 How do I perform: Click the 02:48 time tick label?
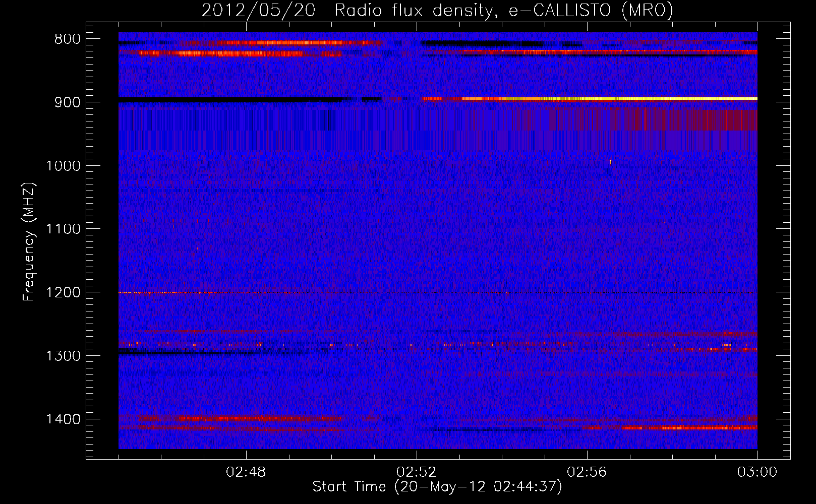click(246, 472)
